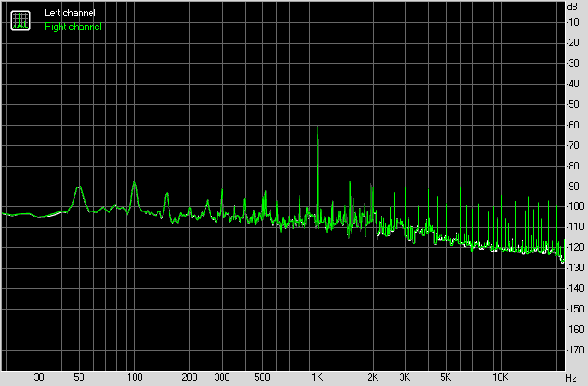Click the 50 Hz hum peak top
This screenshot has width=588, height=386.
point(79,187)
